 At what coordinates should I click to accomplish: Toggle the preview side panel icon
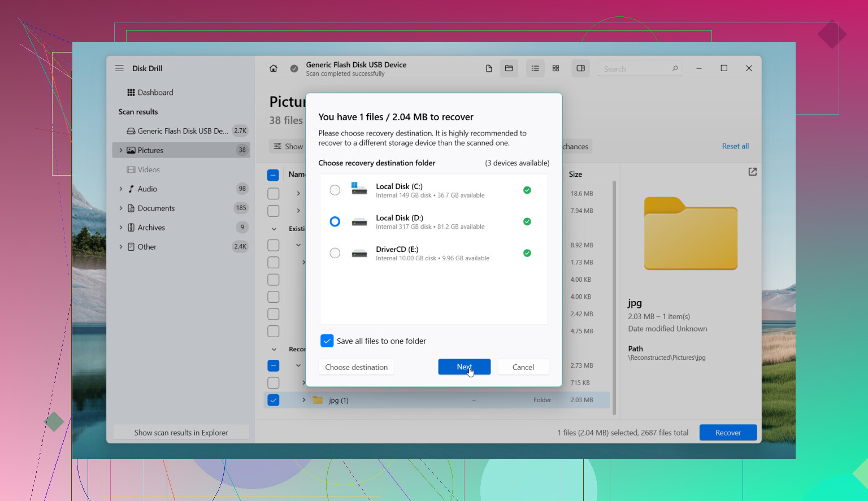(581, 68)
